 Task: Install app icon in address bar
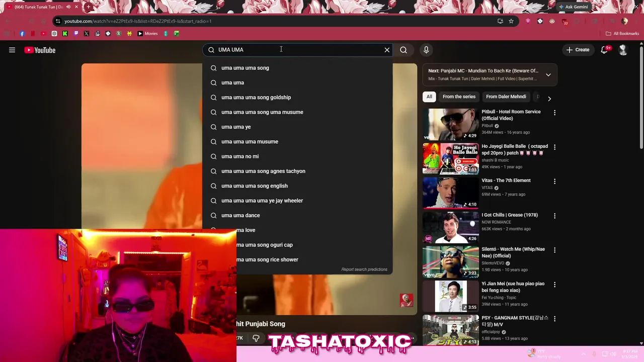(x=500, y=21)
